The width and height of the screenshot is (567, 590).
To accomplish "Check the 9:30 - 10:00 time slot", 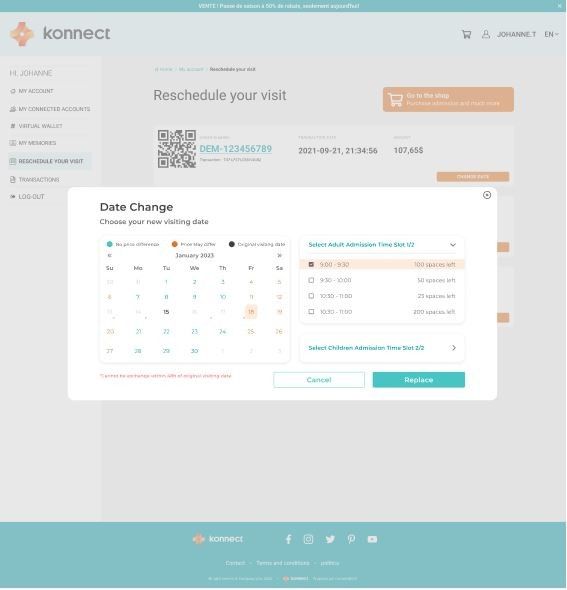I will [x=311, y=280].
